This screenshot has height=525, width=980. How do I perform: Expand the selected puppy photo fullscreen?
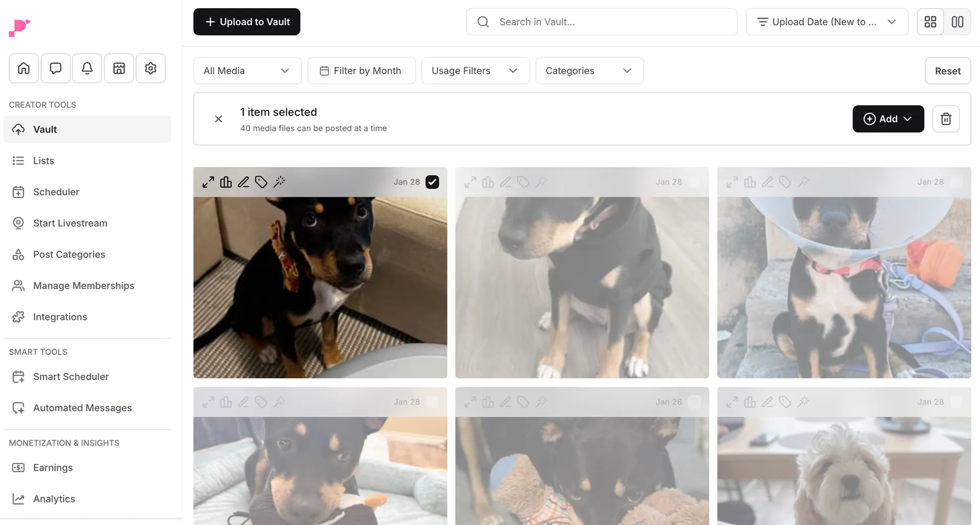(208, 182)
